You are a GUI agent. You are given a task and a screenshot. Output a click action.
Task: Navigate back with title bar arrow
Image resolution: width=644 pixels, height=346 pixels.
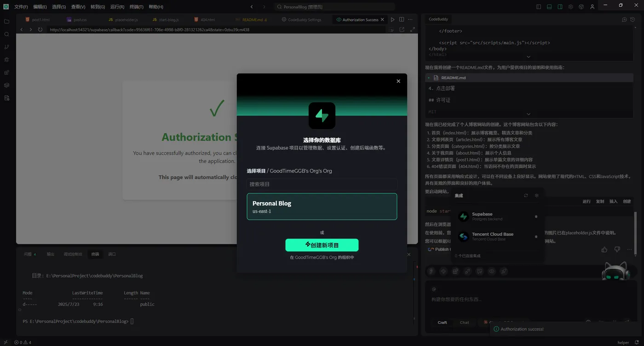(252, 7)
